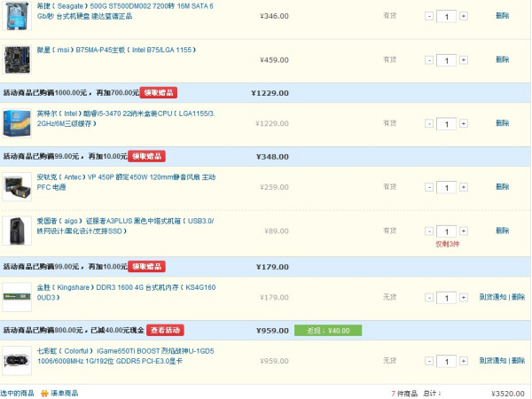This screenshot has width=532, height=399.
Task: Click green ¥40.00 cashback badge
Action: point(328,331)
